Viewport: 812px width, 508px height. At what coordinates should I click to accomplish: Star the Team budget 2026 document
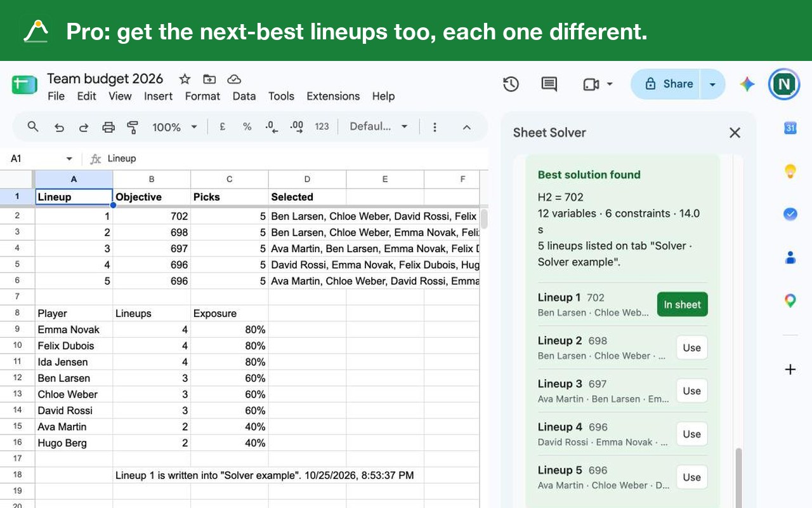(185, 79)
